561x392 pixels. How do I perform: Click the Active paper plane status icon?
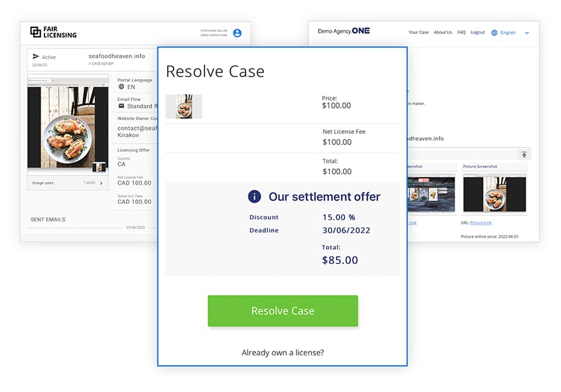click(x=36, y=57)
